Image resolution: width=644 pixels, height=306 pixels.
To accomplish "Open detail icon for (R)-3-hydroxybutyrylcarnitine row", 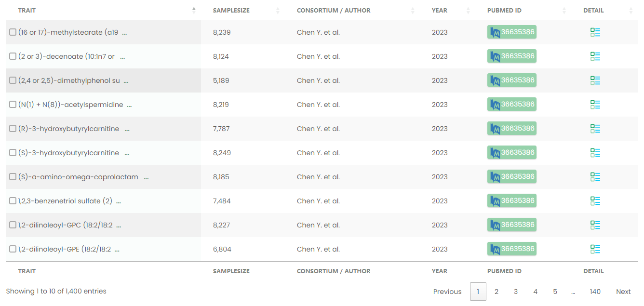I will (595, 129).
